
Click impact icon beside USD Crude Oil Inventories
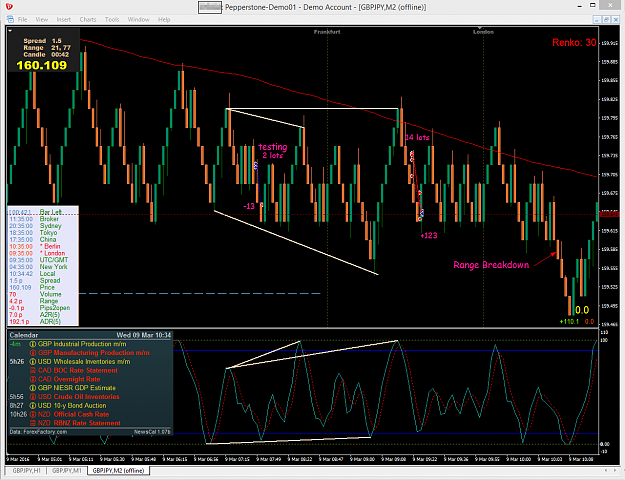tap(33, 397)
